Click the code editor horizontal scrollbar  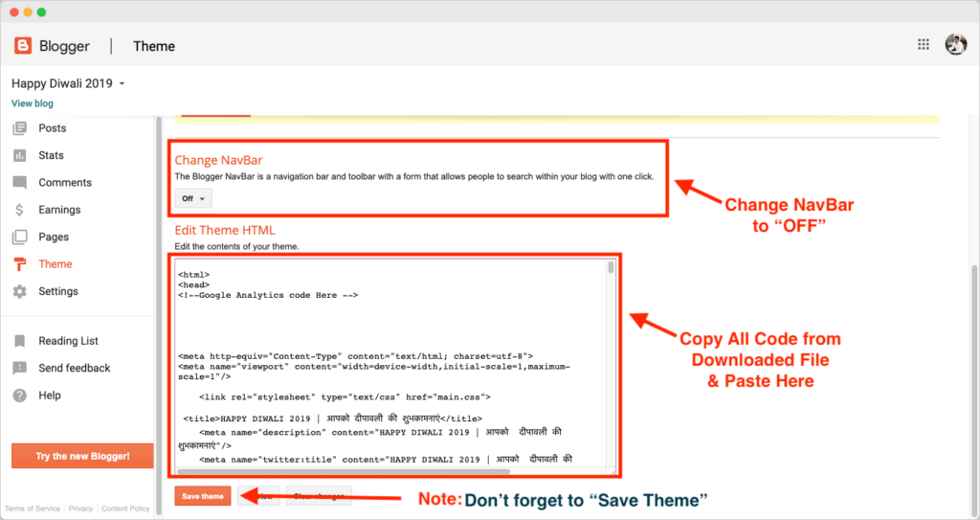click(x=344, y=472)
